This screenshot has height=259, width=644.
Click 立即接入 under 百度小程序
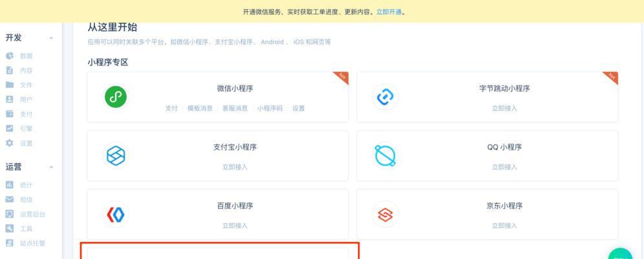coord(235,225)
